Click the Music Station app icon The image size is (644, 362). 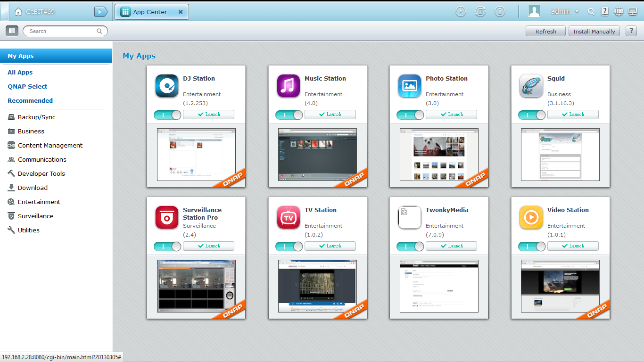coord(289,86)
